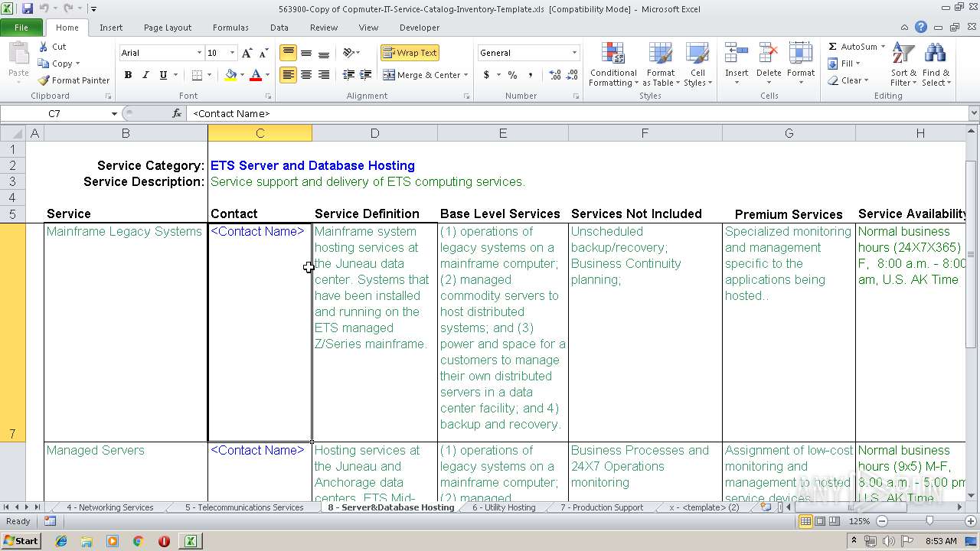Click the Center text alignment icon

306,75
